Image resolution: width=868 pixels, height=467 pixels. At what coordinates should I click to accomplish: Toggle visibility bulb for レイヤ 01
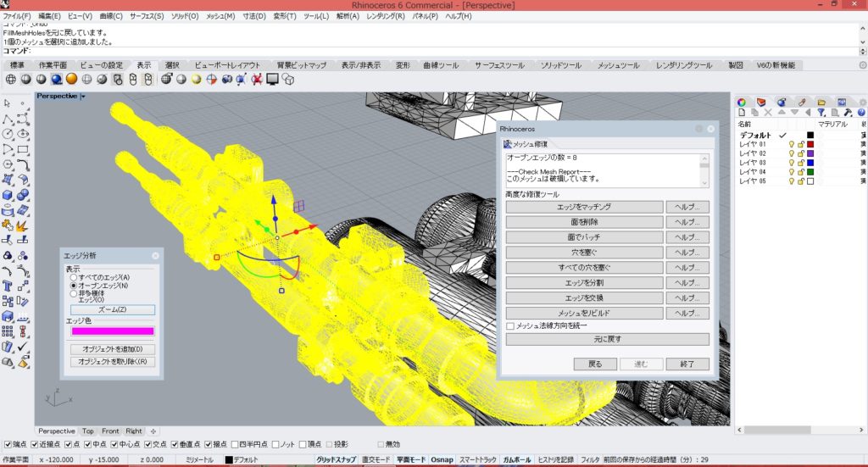[792, 144]
